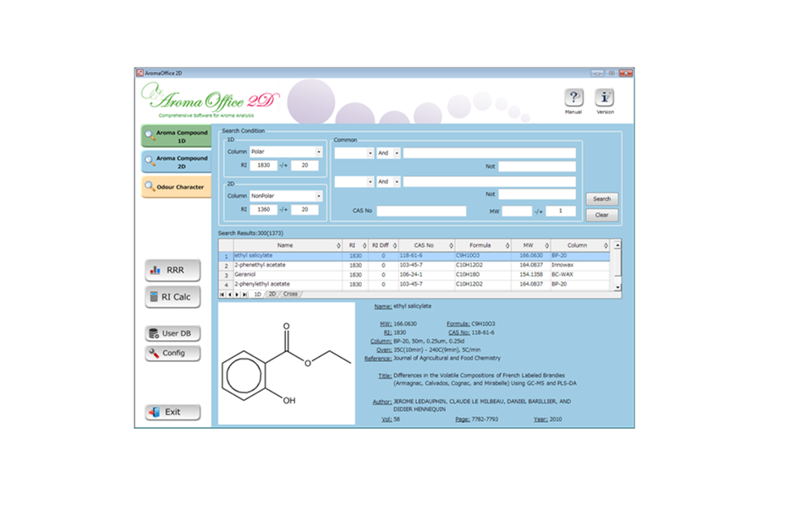This screenshot has width=812, height=516.
Task: Open Config settings
Action: point(173,353)
